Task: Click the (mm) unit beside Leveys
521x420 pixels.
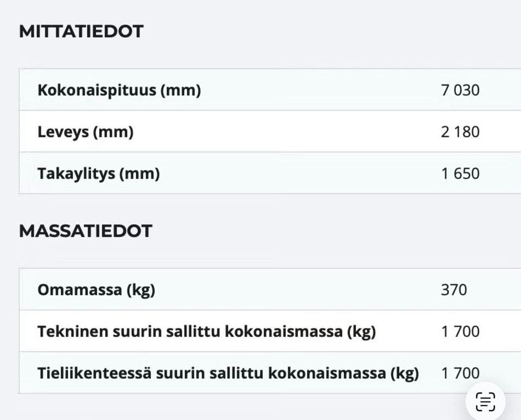Action: tap(113, 132)
